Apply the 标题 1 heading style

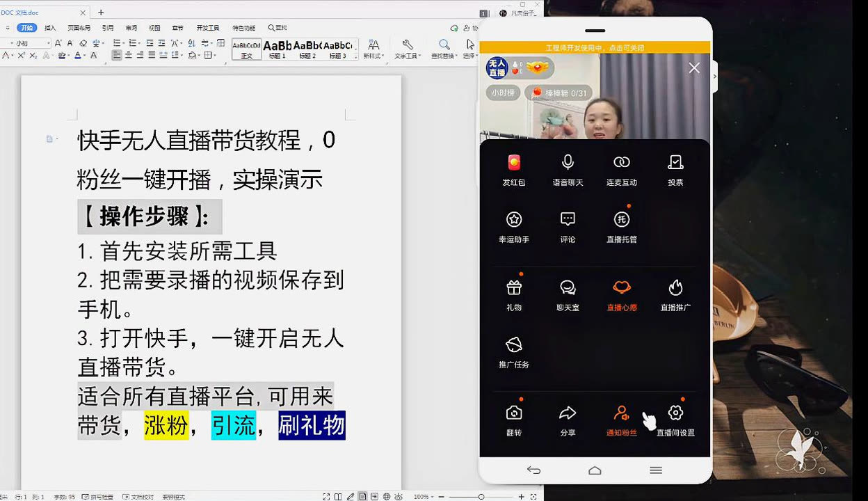(277, 49)
